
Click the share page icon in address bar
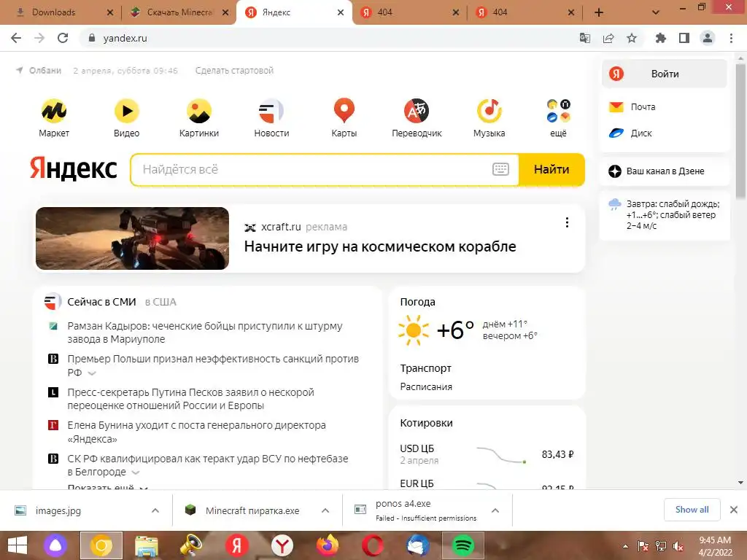(608, 38)
